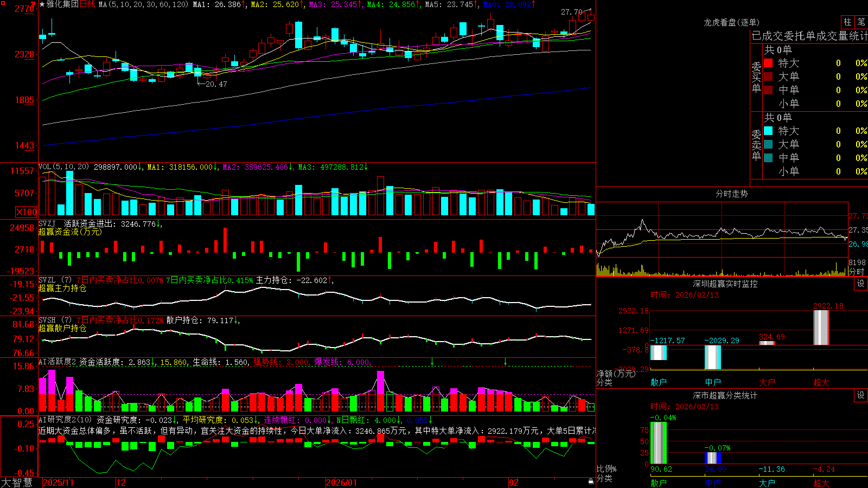Screen dimensions: 868x488
Task: Click the AI研究度2(10) indicator name
Action: pos(65,420)
